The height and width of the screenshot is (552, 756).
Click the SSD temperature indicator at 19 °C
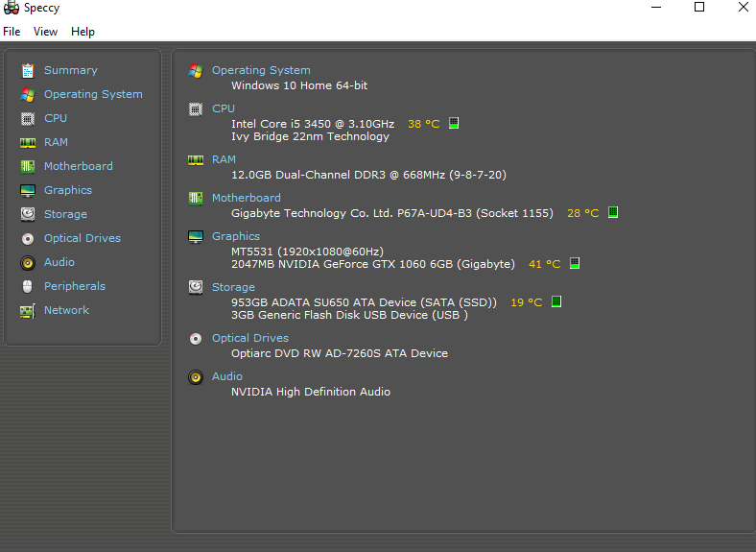click(555, 301)
